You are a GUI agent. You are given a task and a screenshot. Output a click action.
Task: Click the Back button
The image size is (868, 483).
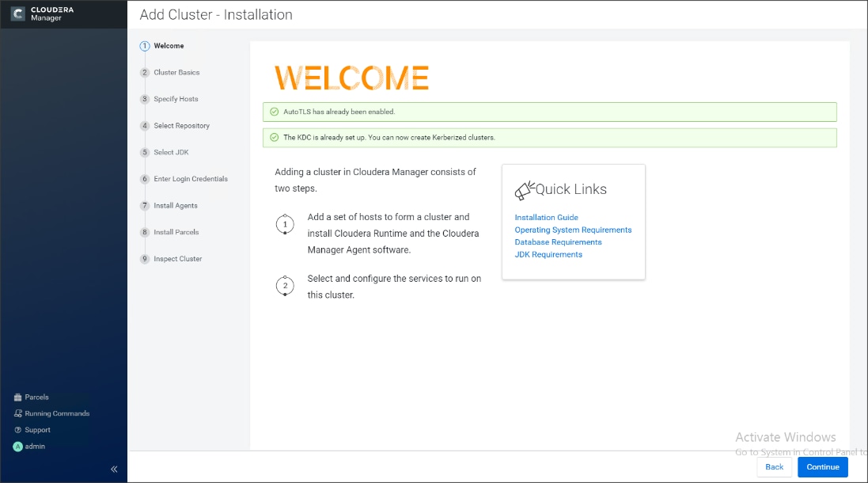tap(775, 467)
